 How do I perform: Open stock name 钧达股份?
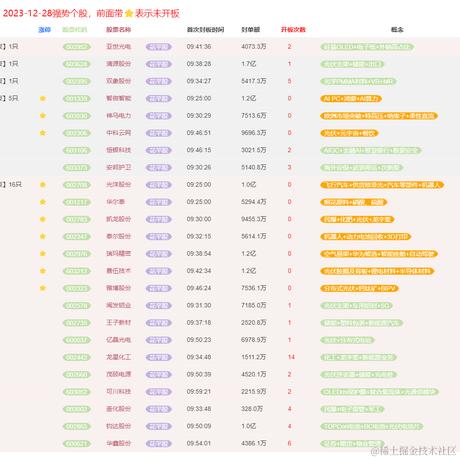[118, 426]
